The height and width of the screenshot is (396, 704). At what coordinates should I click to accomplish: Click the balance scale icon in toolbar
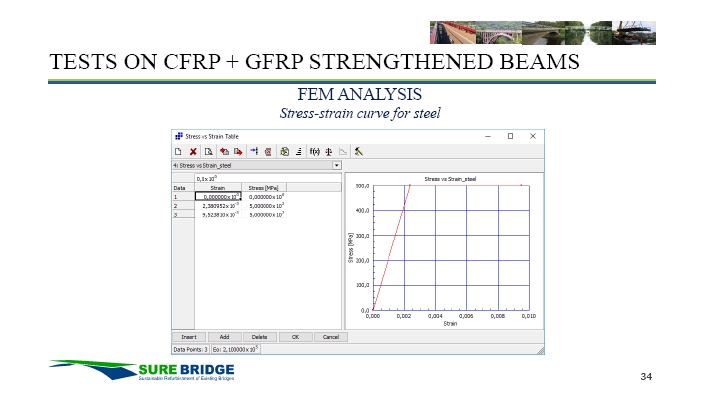point(329,152)
